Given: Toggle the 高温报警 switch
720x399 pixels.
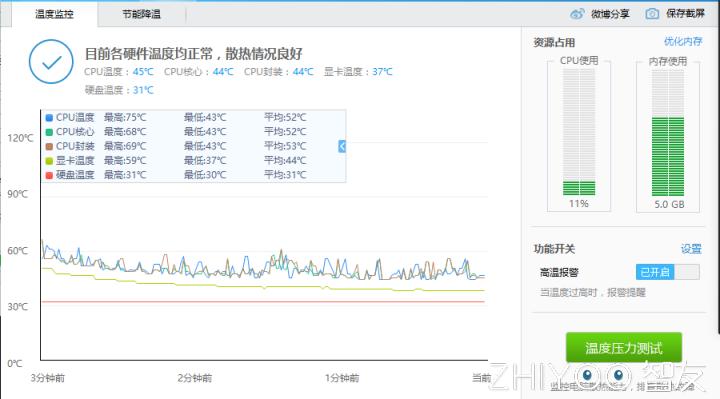Looking at the screenshot, I should (668, 272).
